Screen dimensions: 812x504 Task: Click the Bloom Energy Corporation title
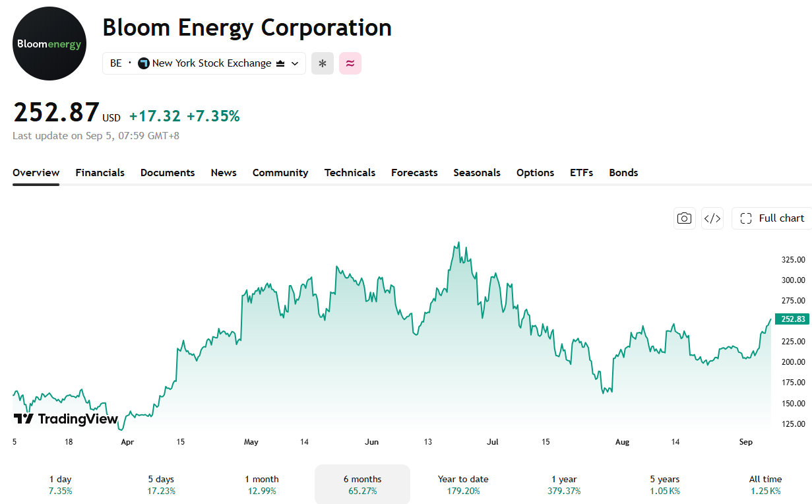pos(247,28)
